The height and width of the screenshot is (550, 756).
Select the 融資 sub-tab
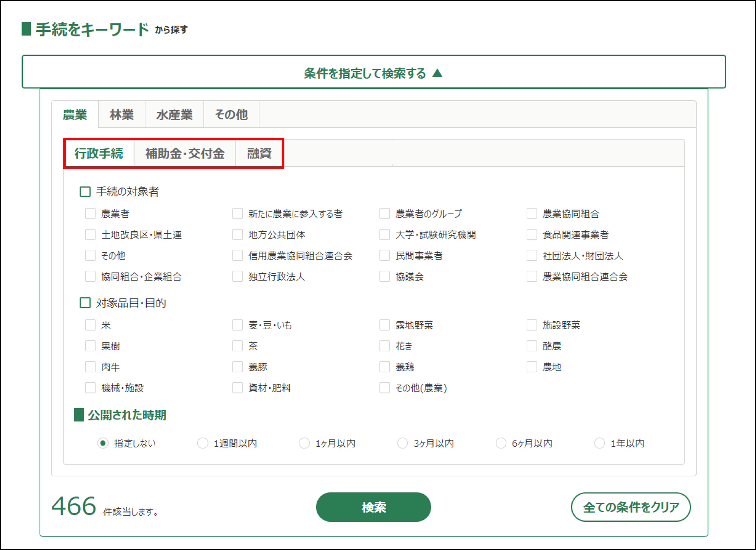[259, 154]
